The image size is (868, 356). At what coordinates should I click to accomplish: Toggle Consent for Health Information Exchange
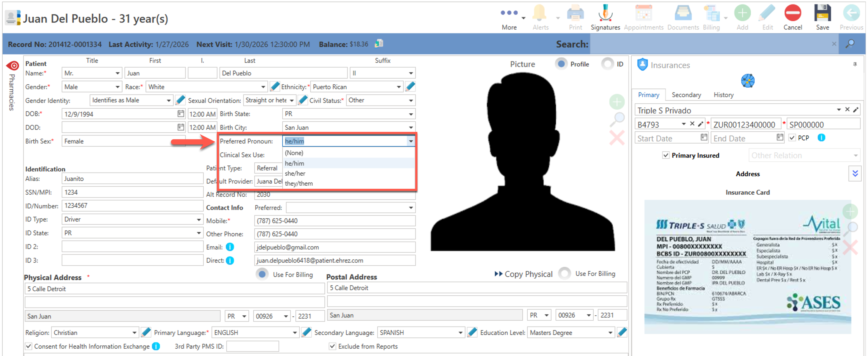coord(29,346)
